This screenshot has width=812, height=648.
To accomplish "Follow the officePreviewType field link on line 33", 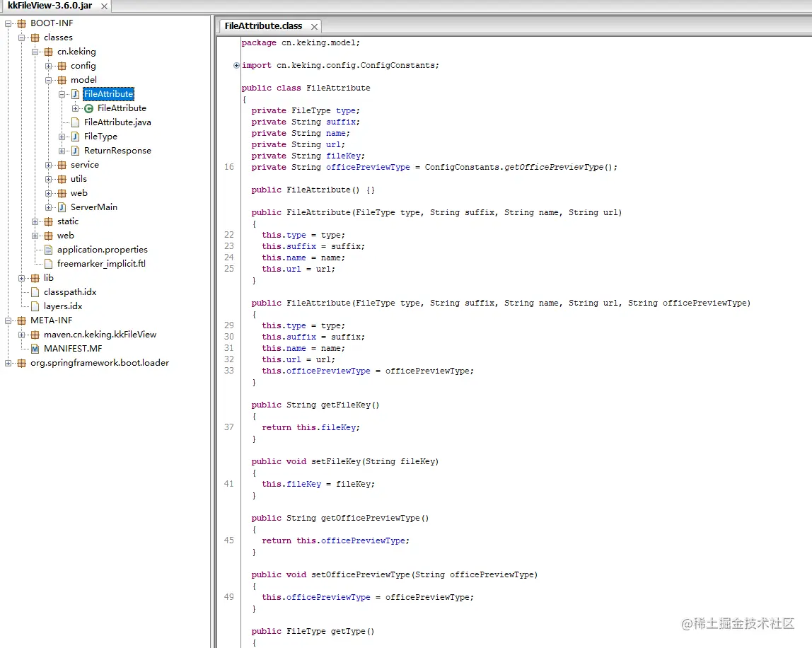I will click(x=328, y=371).
